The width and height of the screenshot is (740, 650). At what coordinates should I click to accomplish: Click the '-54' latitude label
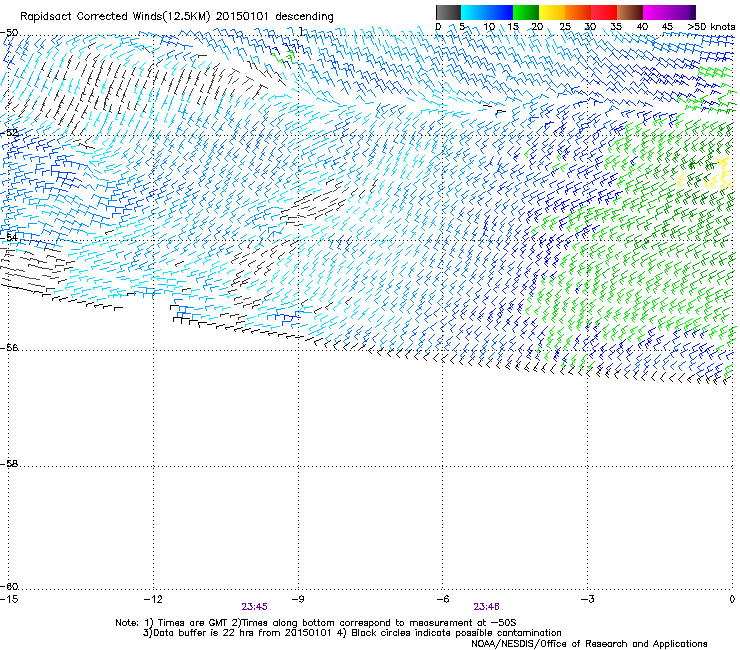(9, 237)
